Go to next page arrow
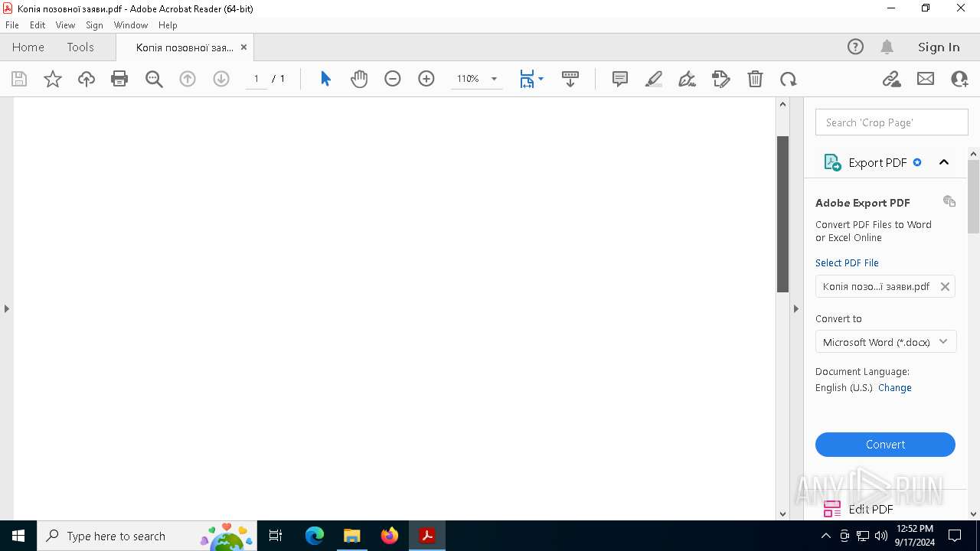The height and width of the screenshot is (551, 980). coord(221,79)
